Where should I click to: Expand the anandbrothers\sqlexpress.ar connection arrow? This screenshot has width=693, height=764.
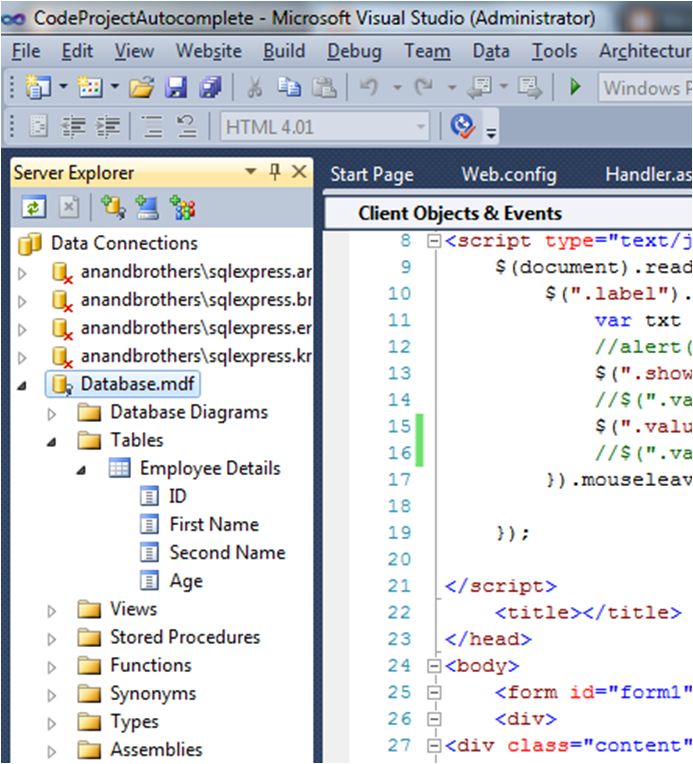click(22, 274)
